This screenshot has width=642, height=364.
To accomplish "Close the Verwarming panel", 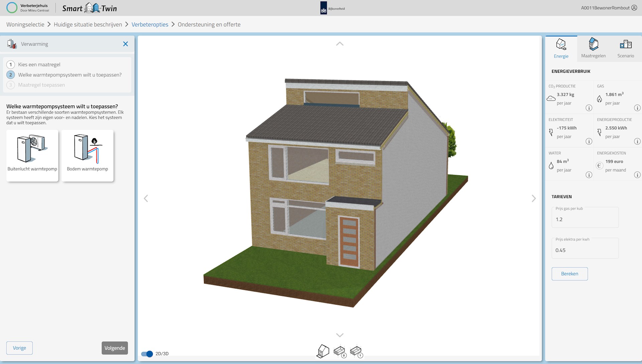I will point(125,44).
